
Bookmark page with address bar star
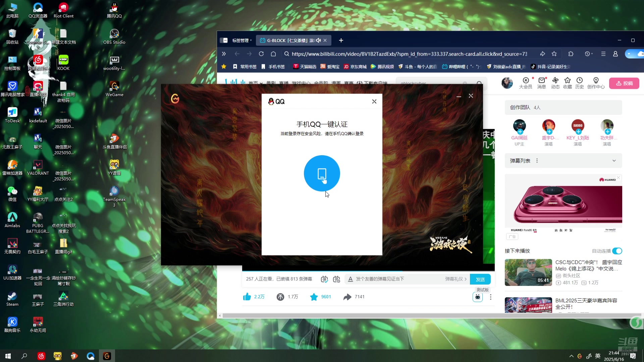tap(554, 54)
